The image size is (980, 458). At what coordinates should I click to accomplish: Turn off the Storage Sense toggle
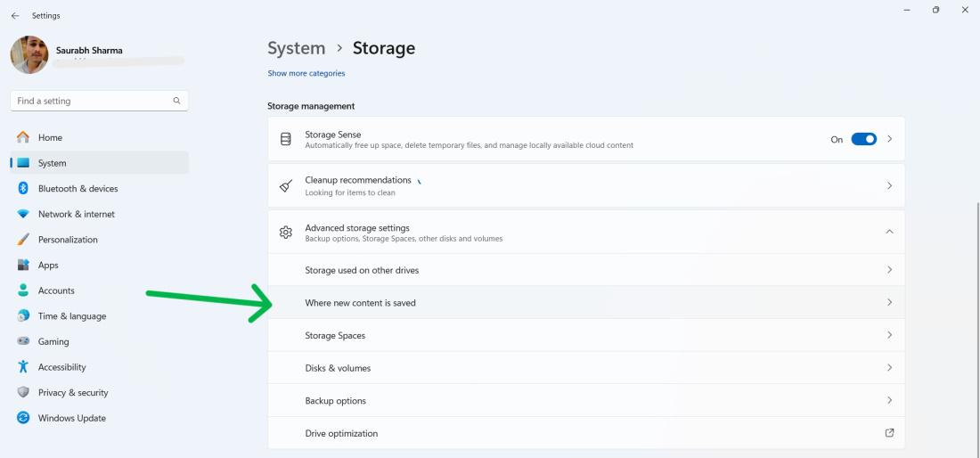point(863,139)
